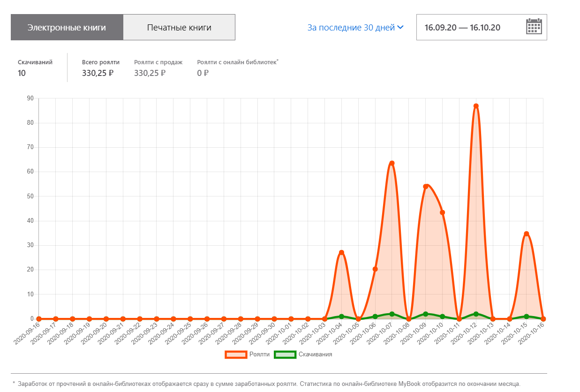Toggle the Скачивания series via its legend label
This screenshot has height=392, width=580.
point(315,354)
